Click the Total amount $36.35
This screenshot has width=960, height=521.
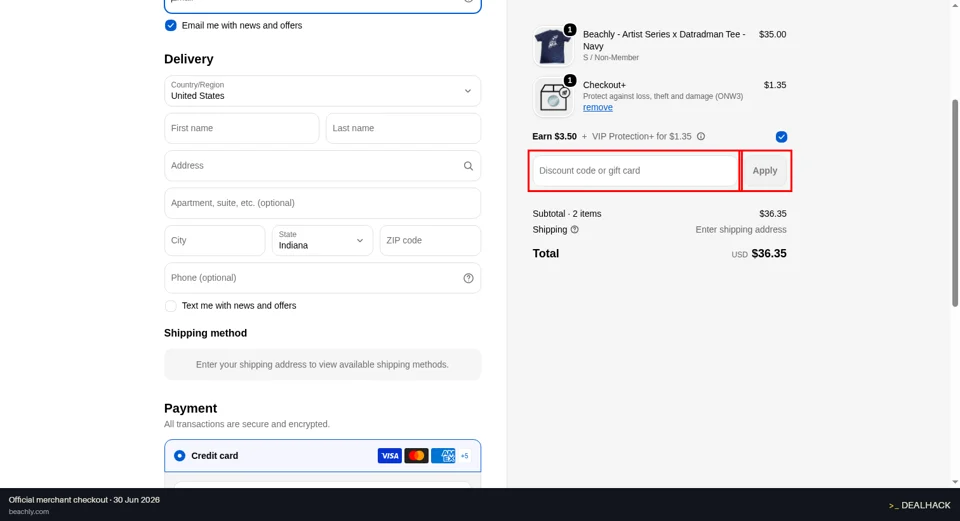769,253
